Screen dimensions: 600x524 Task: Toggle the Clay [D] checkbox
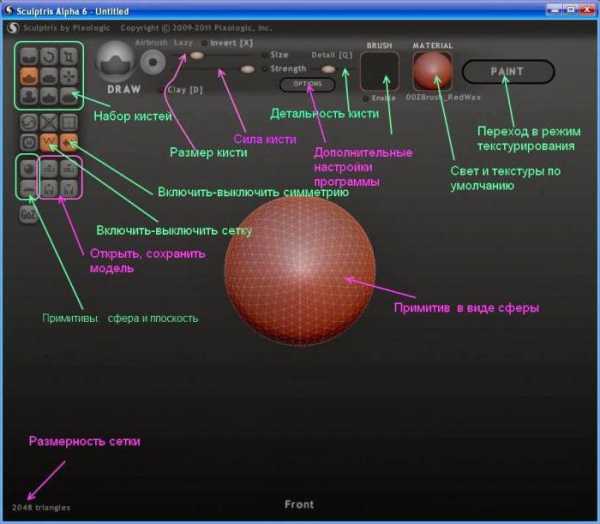tap(163, 90)
